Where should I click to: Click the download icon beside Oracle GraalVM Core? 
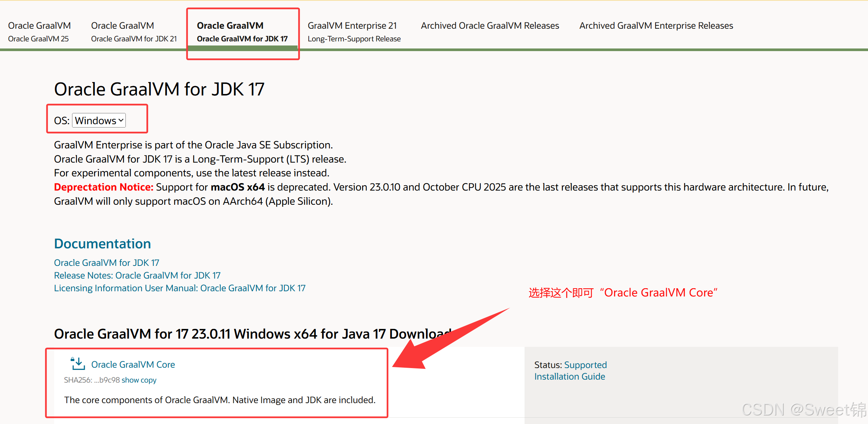point(78,364)
